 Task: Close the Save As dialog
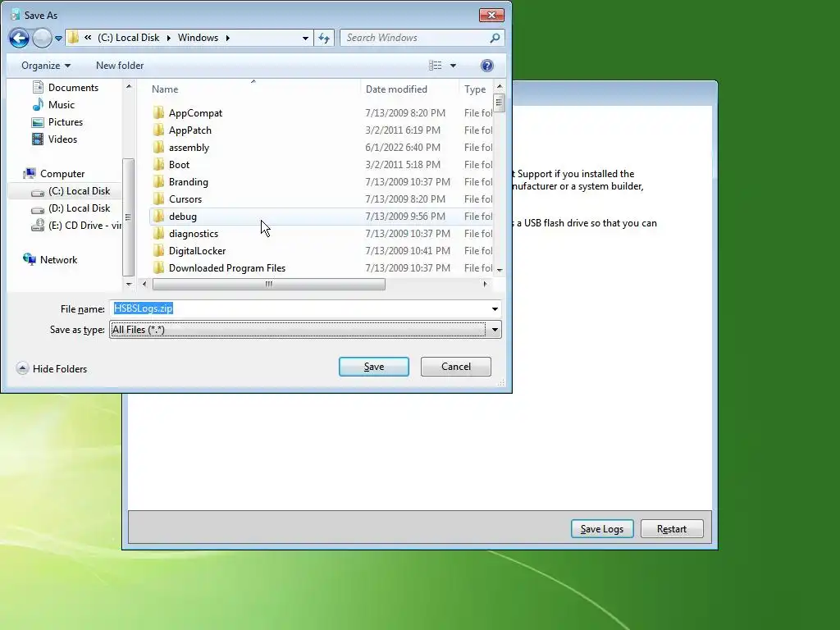point(491,15)
